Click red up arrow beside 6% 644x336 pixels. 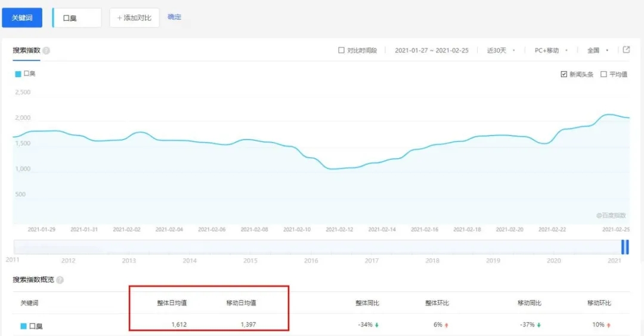447,325
